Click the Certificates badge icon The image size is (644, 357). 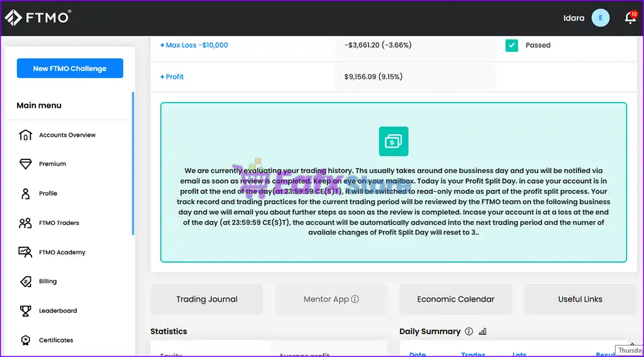pyautogui.click(x=25, y=340)
